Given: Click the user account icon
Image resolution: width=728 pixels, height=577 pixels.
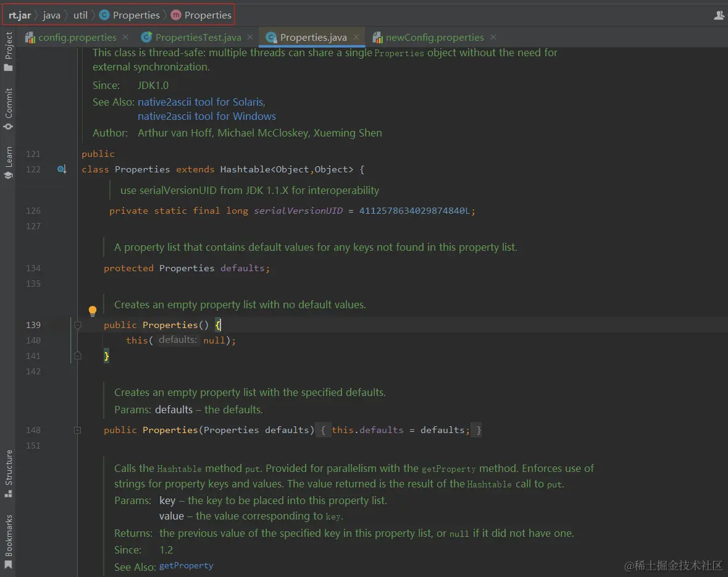Looking at the screenshot, I should click(x=719, y=15).
